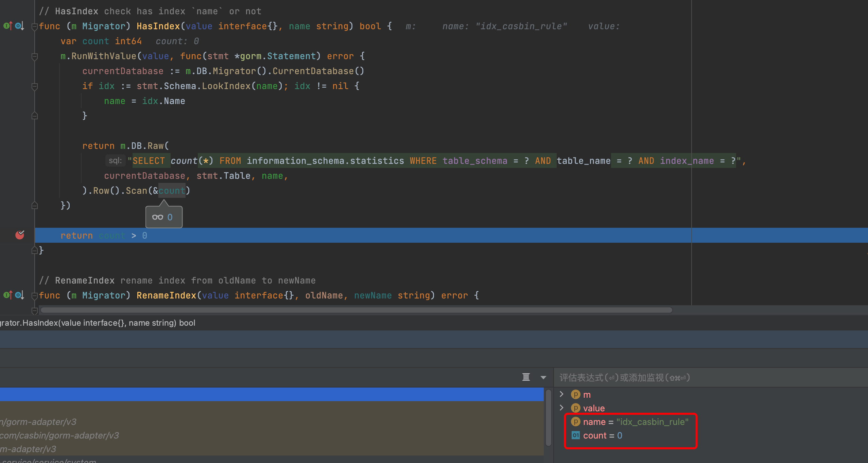868x463 pixels.
Task: Click the integer type icon beside count variable
Action: tap(575, 435)
